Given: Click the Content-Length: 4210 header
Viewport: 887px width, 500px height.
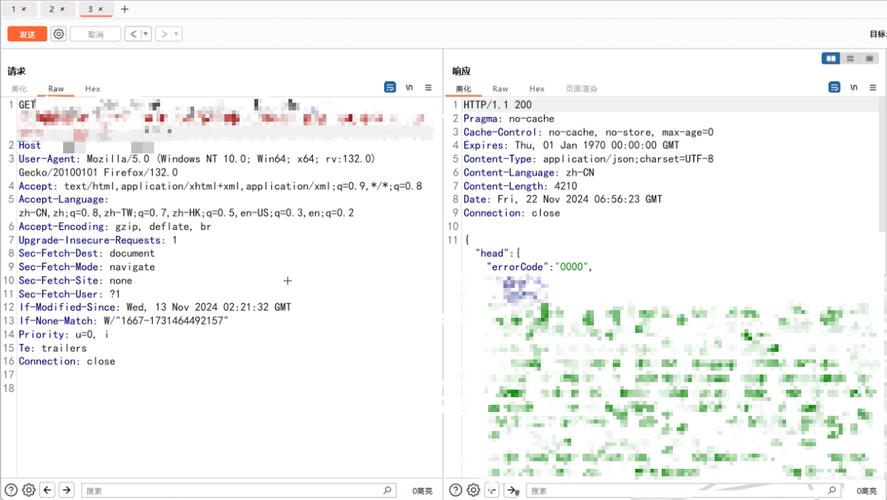Looking at the screenshot, I should [x=520, y=186].
